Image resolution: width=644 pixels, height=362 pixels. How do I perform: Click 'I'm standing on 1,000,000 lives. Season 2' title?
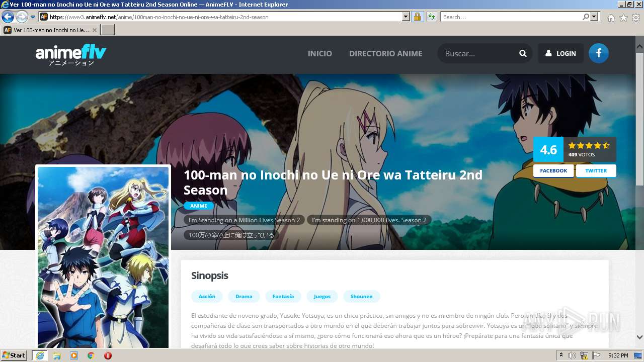(369, 220)
